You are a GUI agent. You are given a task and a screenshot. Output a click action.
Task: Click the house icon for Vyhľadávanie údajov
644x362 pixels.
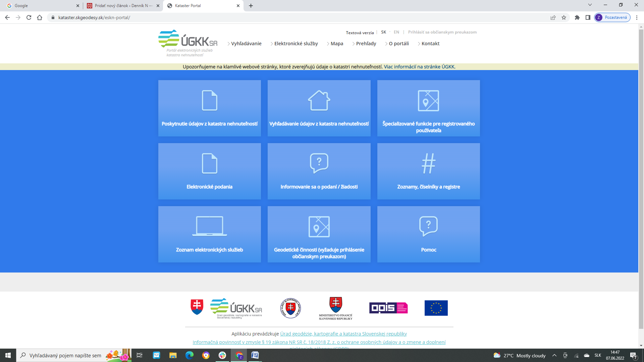[319, 100]
